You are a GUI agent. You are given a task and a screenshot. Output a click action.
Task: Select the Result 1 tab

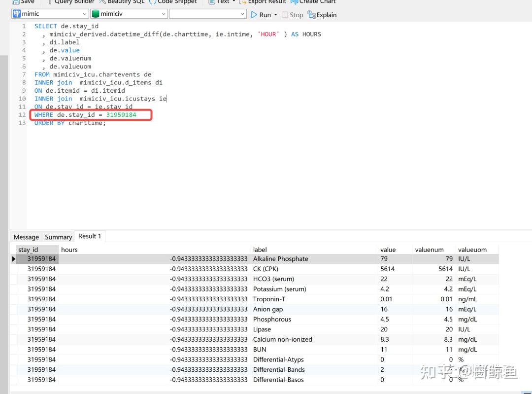[89, 236]
